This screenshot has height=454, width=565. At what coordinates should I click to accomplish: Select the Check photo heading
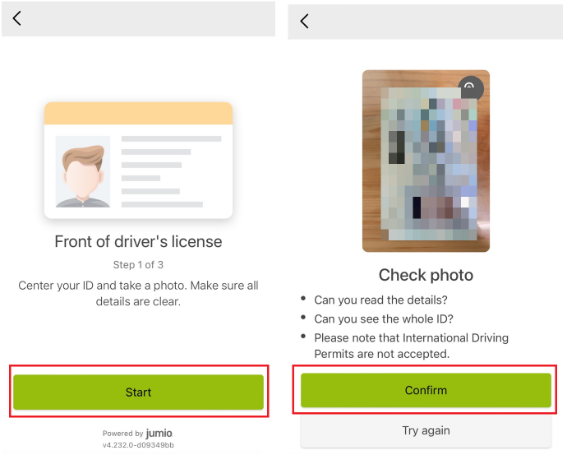pyautogui.click(x=426, y=275)
